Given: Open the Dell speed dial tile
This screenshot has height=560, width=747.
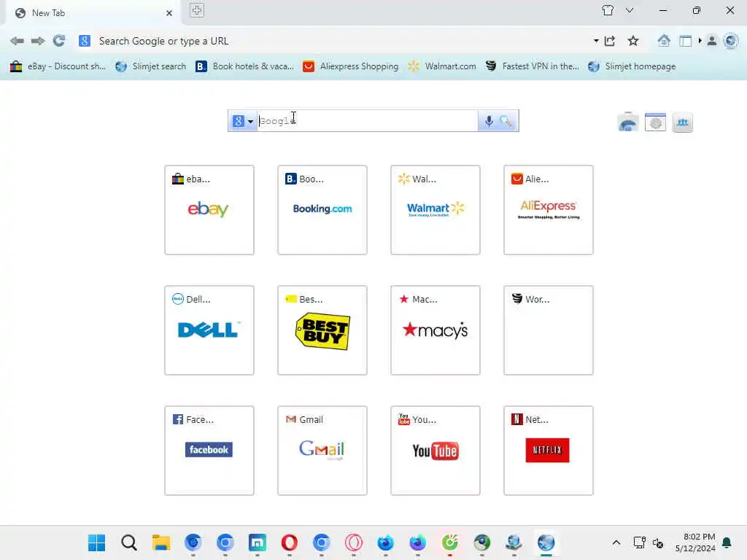Looking at the screenshot, I should pyautogui.click(x=209, y=330).
